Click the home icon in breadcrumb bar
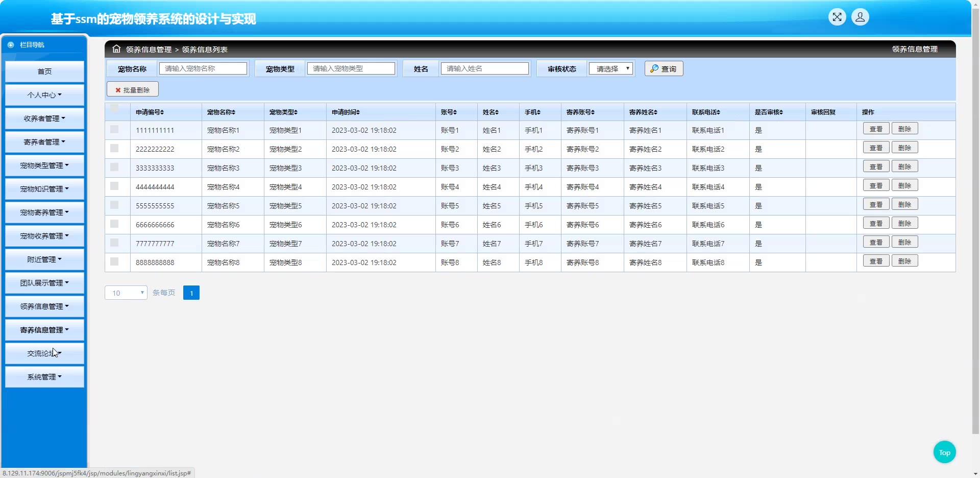This screenshot has width=980, height=478. 116,49
